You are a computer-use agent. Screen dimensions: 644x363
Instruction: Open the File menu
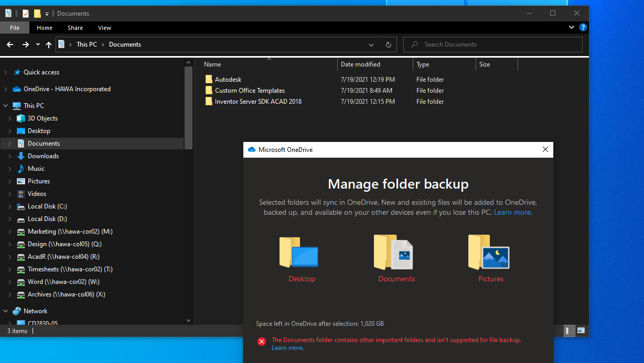(15, 28)
